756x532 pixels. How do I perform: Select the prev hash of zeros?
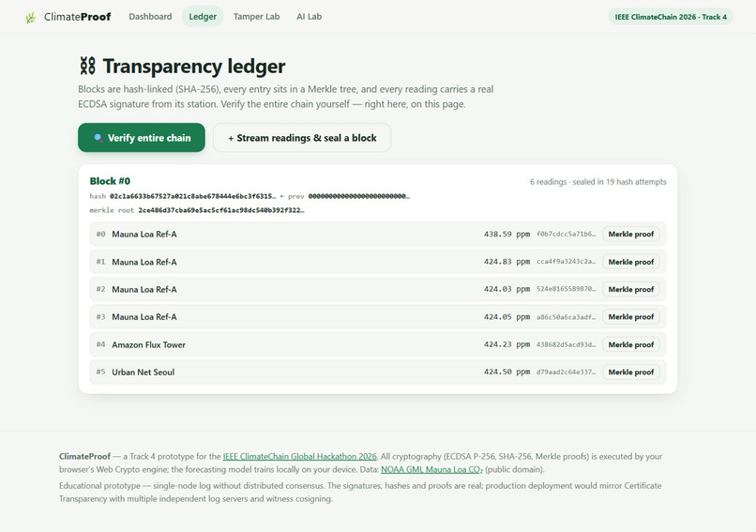358,196
